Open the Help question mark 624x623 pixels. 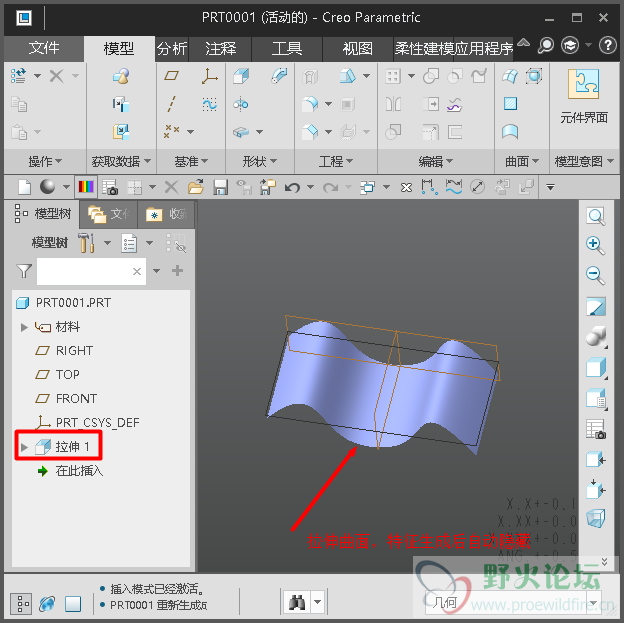[x=608, y=45]
